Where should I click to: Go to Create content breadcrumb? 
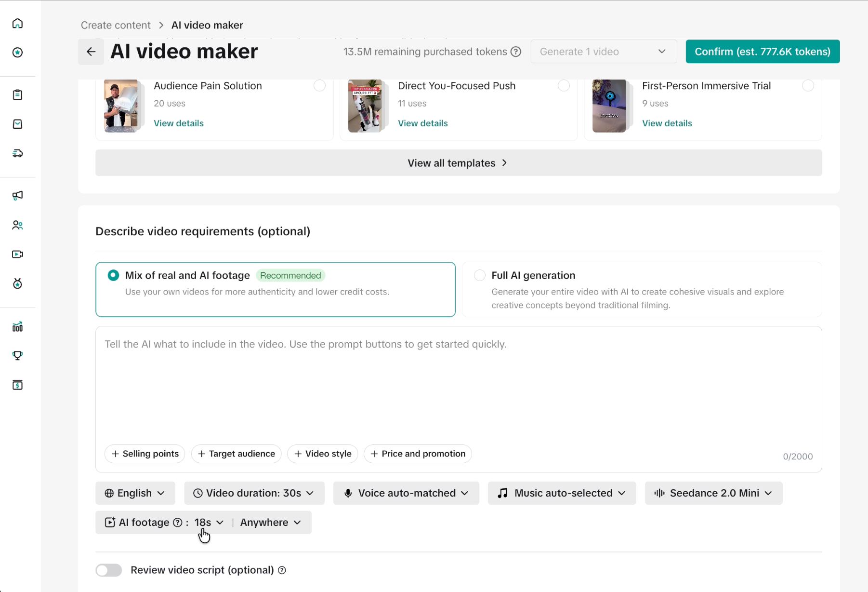pyautogui.click(x=116, y=25)
